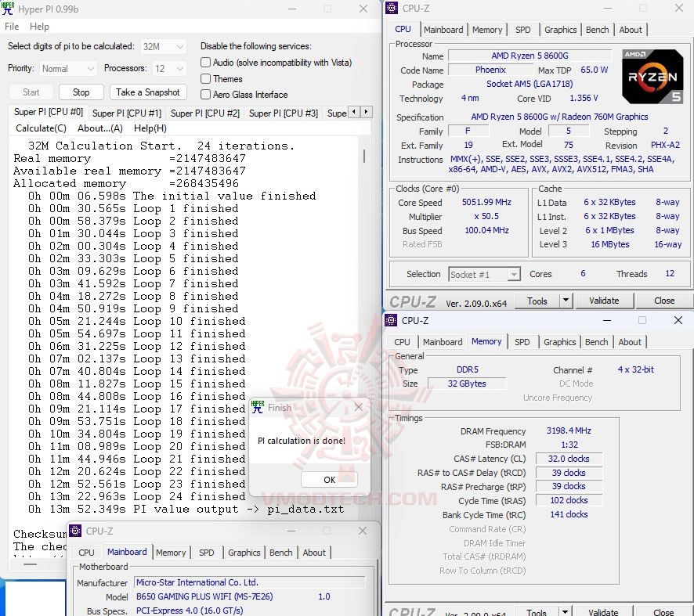Click Take a Snapshot button
694x616 pixels.
click(x=148, y=92)
